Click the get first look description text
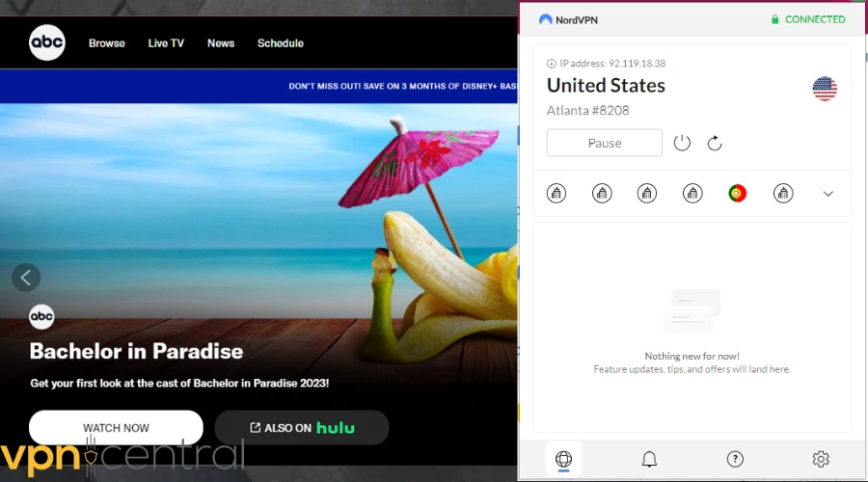This screenshot has height=482, width=868. [179, 383]
